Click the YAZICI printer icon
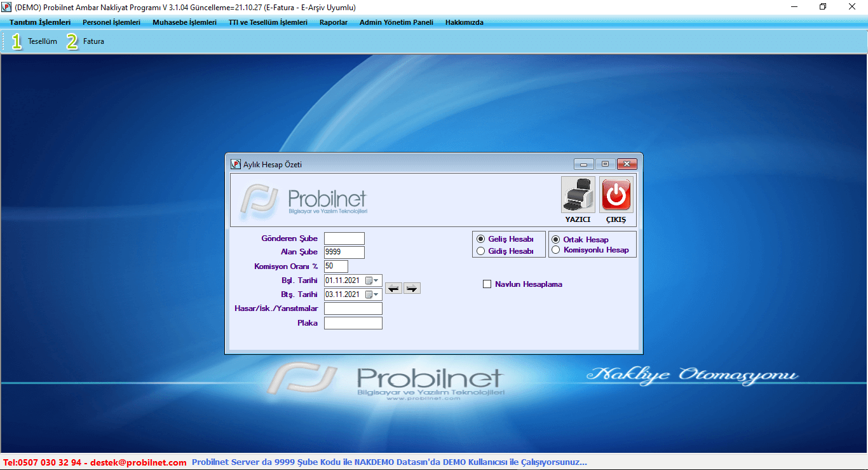This screenshot has width=868, height=470. coord(578,195)
